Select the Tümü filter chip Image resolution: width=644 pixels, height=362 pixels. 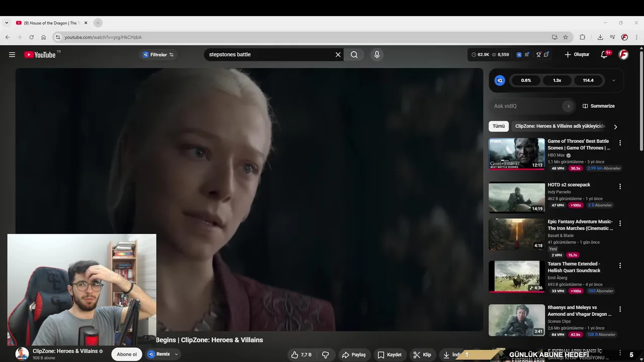[499, 126]
